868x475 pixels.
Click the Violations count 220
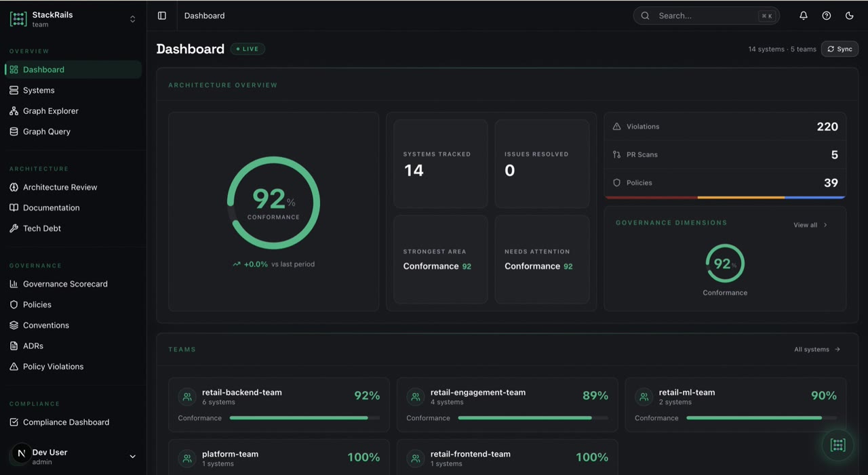click(827, 127)
